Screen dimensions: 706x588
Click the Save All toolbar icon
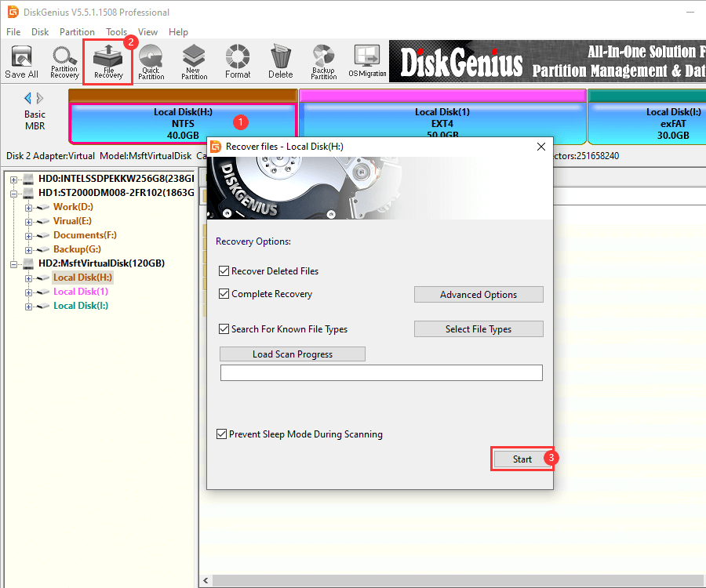(21, 62)
